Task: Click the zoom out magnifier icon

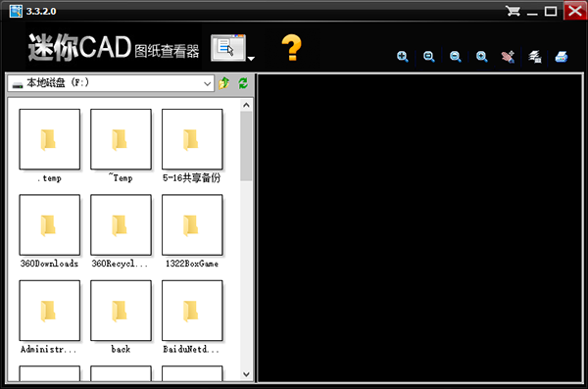Action: pyautogui.click(x=456, y=57)
